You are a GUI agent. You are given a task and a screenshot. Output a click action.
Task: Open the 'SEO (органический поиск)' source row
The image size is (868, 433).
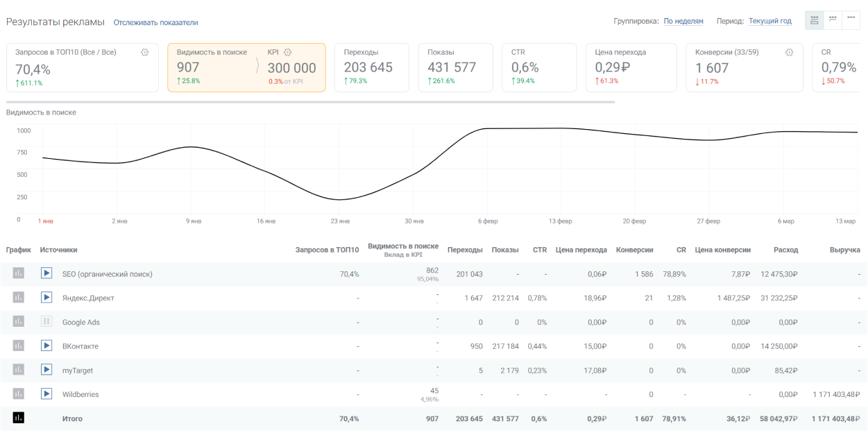point(108,274)
